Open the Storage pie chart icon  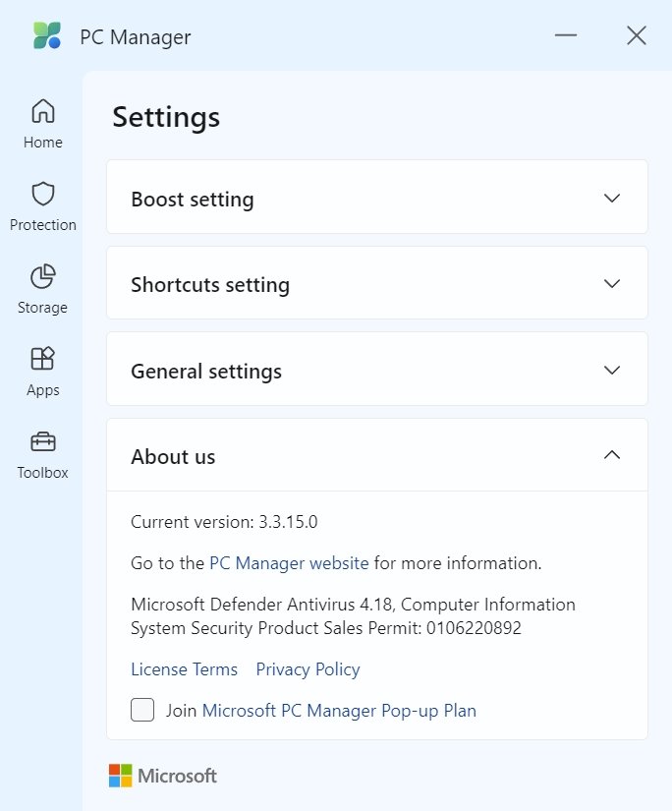point(43,276)
